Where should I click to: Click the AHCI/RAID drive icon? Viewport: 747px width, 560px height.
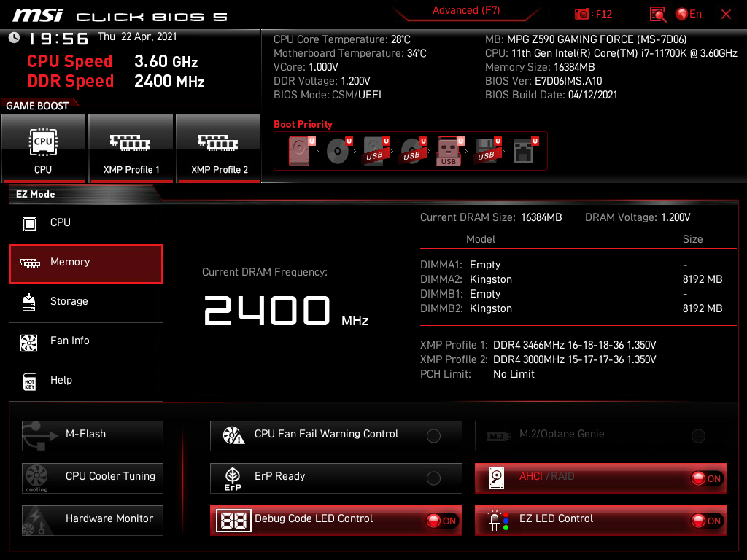(497, 478)
